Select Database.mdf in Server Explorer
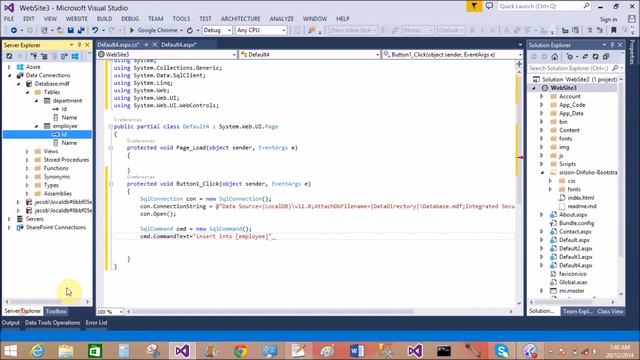Viewport: 640px width, 360px height. (x=52, y=84)
